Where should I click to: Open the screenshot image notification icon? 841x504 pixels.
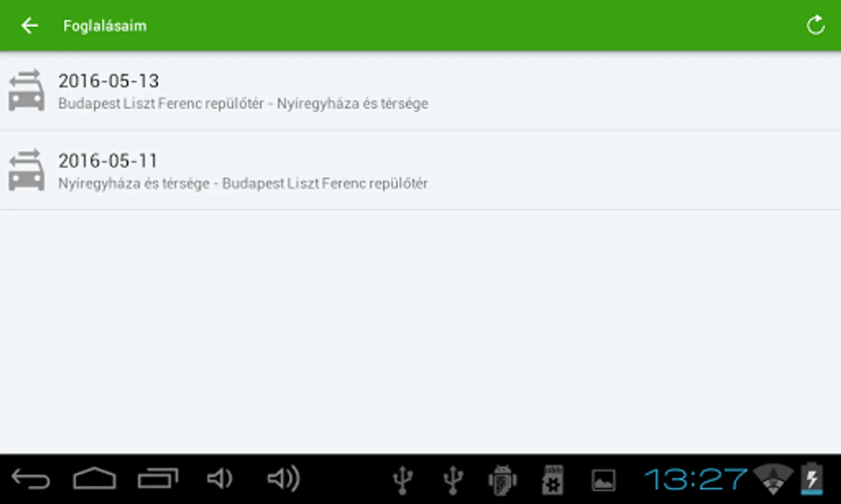pyautogui.click(x=603, y=480)
